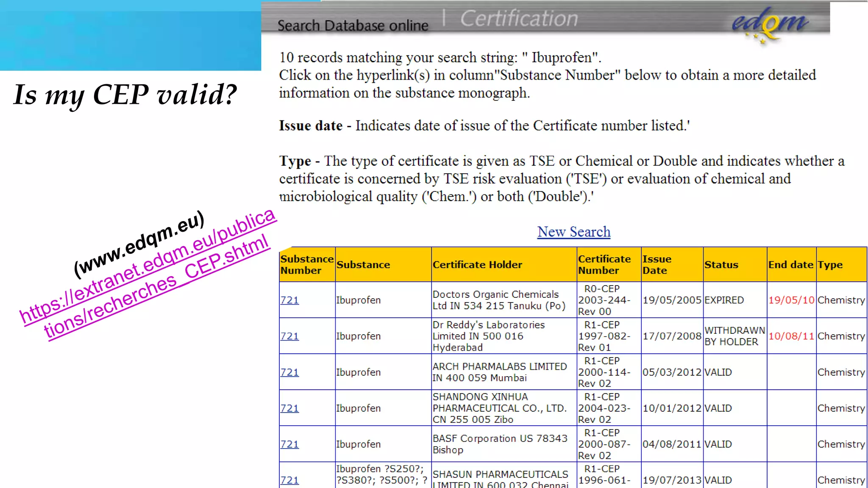Click the Status column header
Image resolution: width=868 pixels, height=488 pixels.
pyautogui.click(x=721, y=265)
